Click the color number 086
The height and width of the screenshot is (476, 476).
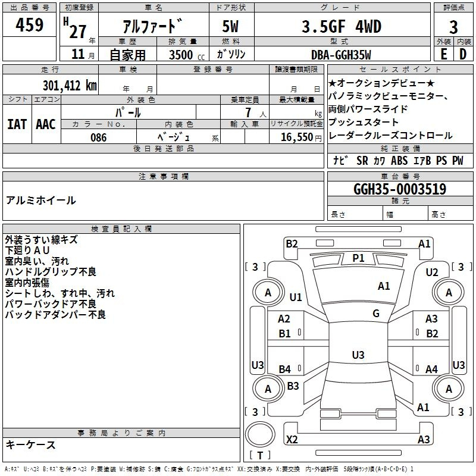99,137
